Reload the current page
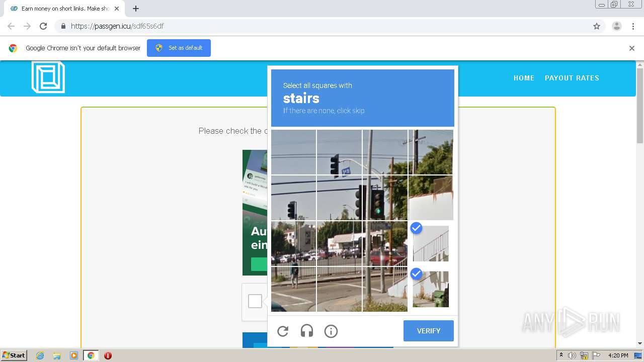The image size is (644, 362). pos(43,26)
